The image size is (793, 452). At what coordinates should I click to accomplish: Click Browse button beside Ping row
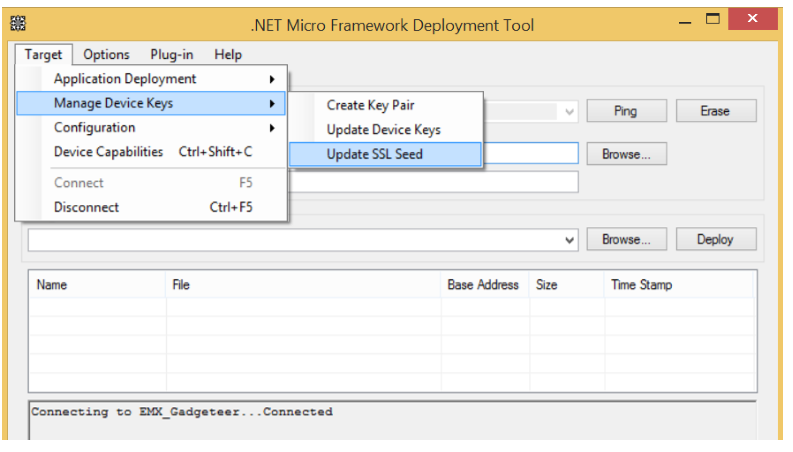[x=627, y=154]
